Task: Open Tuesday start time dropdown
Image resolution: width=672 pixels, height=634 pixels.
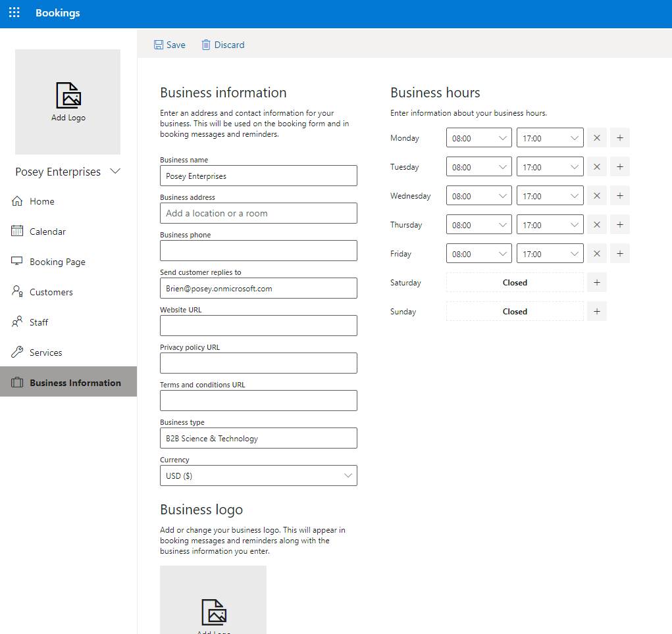Action: 478,166
